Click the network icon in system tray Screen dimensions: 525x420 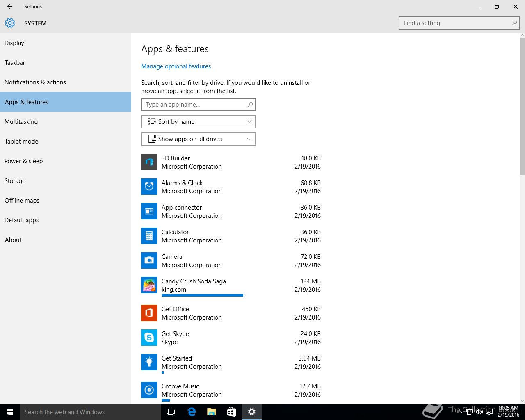469,412
